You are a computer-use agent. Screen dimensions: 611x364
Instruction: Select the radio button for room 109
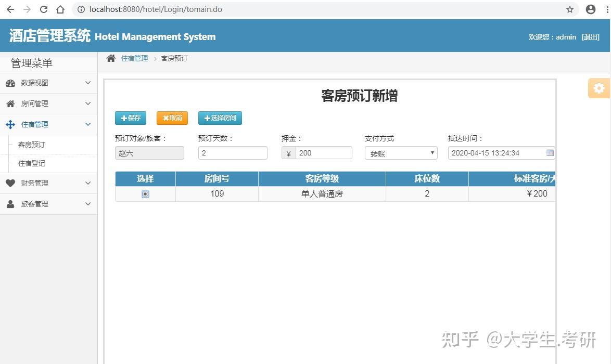[x=145, y=194]
